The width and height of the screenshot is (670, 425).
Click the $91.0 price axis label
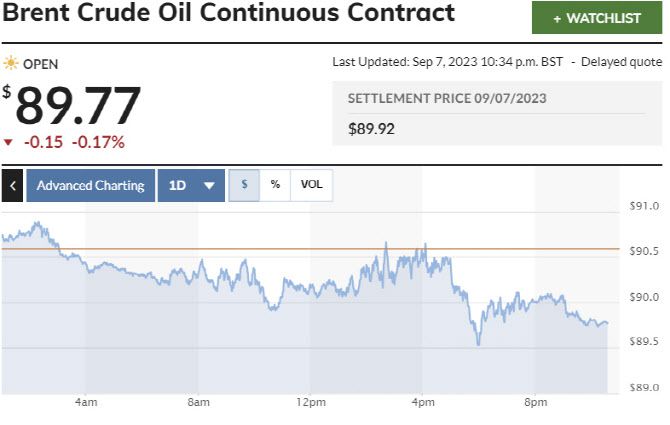[x=643, y=207]
